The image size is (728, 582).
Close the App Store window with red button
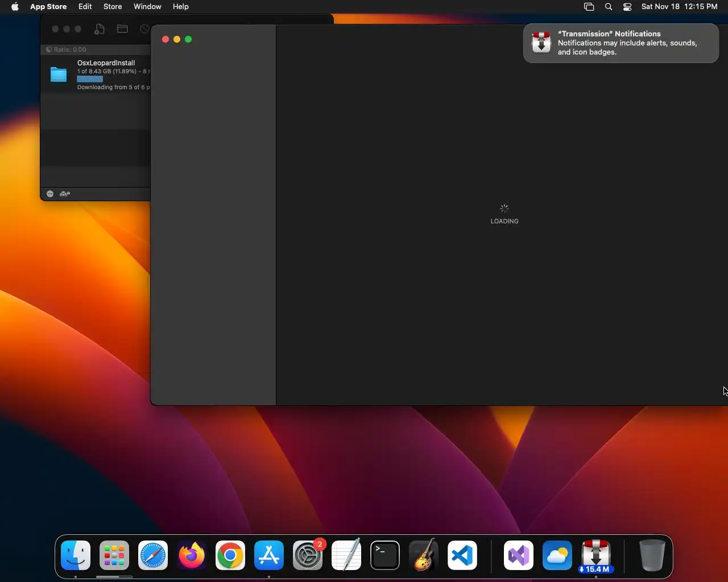166,39
